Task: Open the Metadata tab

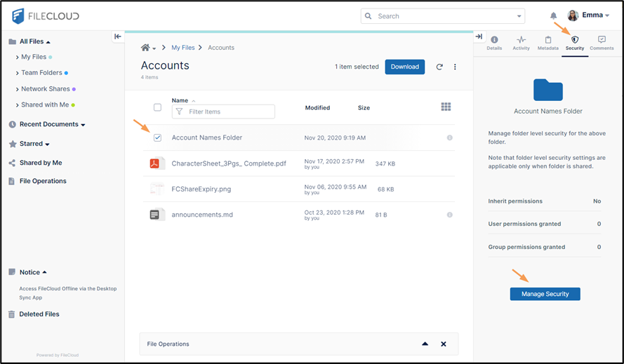Action: point(547,43)
